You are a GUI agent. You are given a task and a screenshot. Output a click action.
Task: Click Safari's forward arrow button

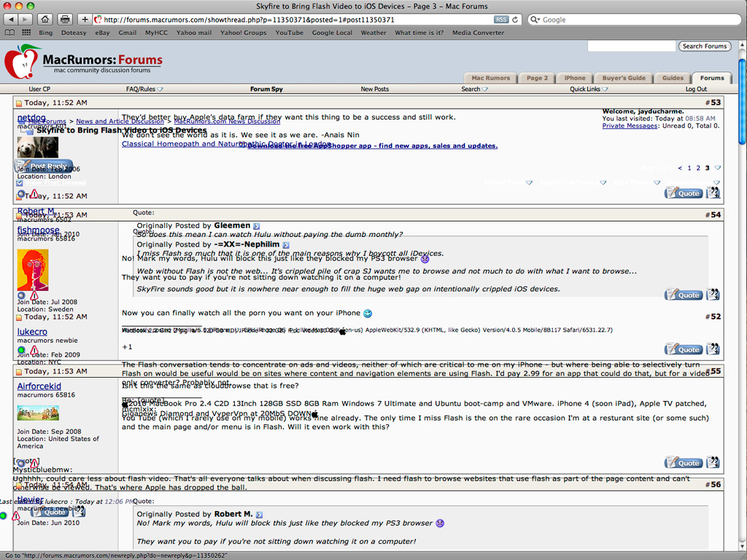click(x=25, y=20)
